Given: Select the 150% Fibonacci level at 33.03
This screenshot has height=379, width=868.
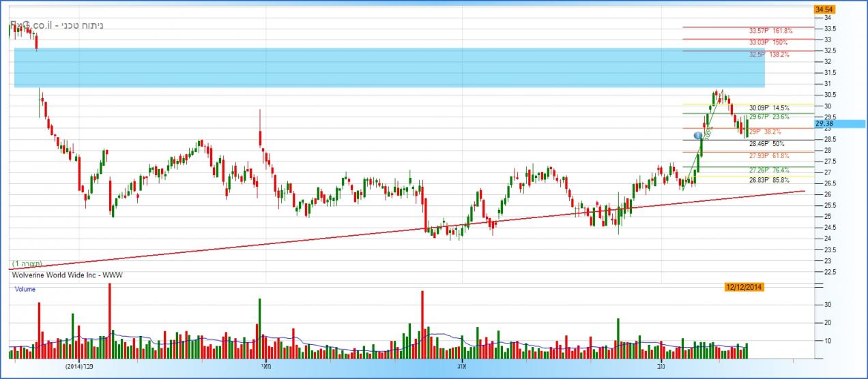Looking at the screenshot, I should pos(768,42).
